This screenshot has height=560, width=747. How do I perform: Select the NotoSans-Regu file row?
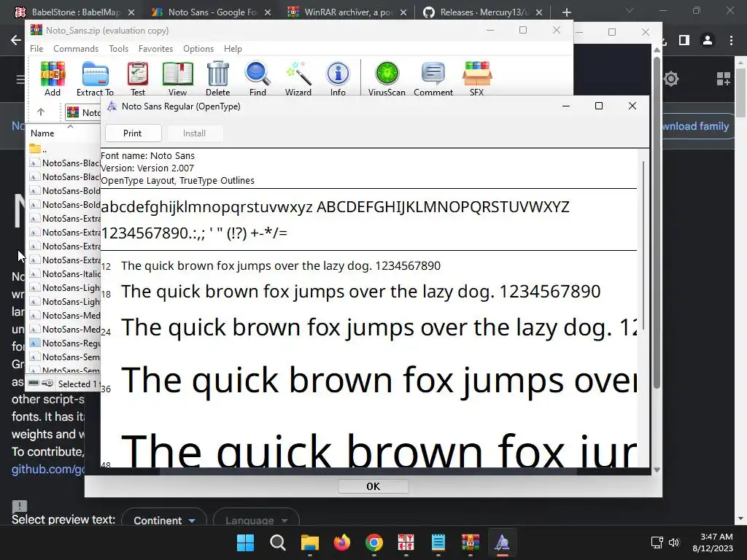tap(65, 343)
